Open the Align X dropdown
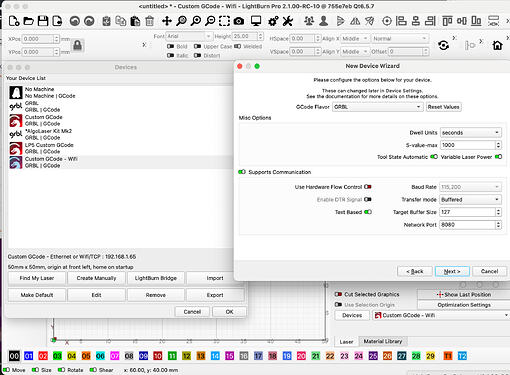The height and width of the screenshot is (375, 510). (x=355, y=39)
